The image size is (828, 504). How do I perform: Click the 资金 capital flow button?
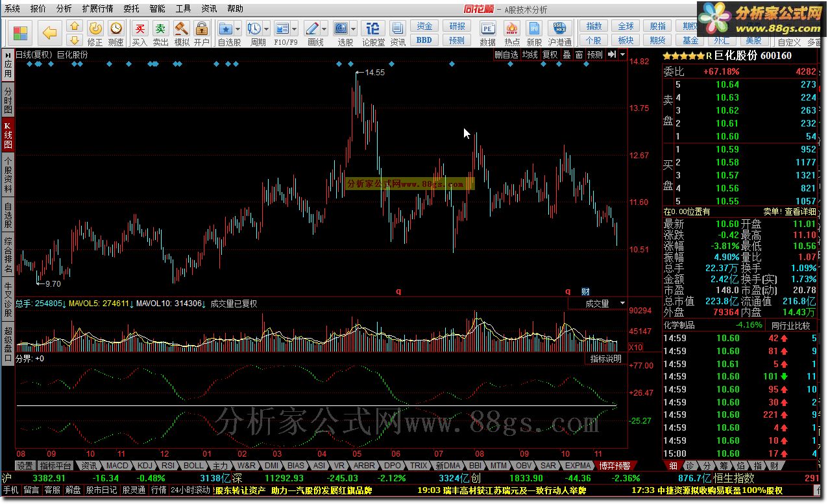pyautogui.click(x=424, y=26)
